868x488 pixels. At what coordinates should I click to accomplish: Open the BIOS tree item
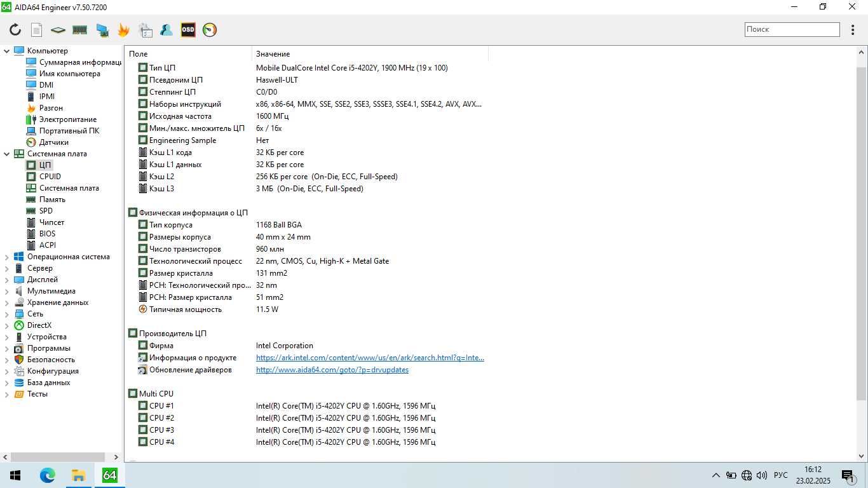pyautogui.click(x=41, y=234)
